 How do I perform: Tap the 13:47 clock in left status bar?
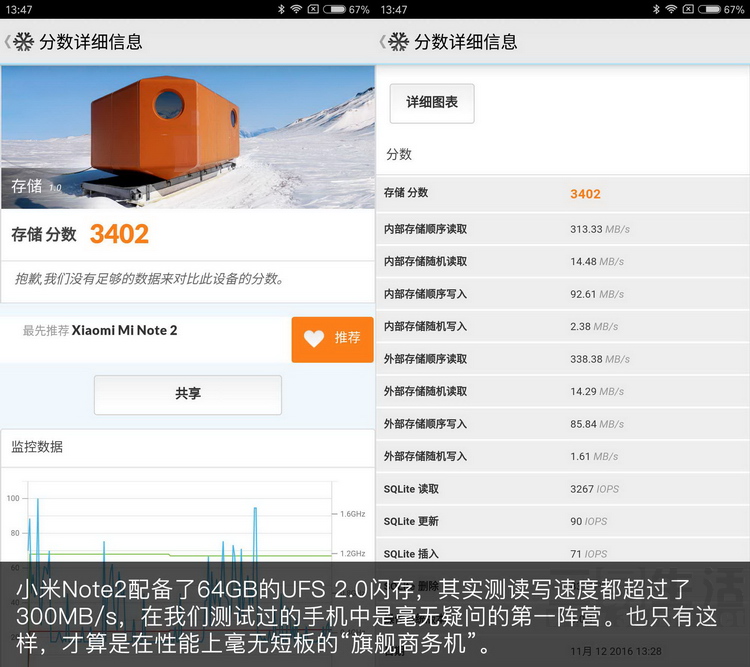tap(19, 10)
